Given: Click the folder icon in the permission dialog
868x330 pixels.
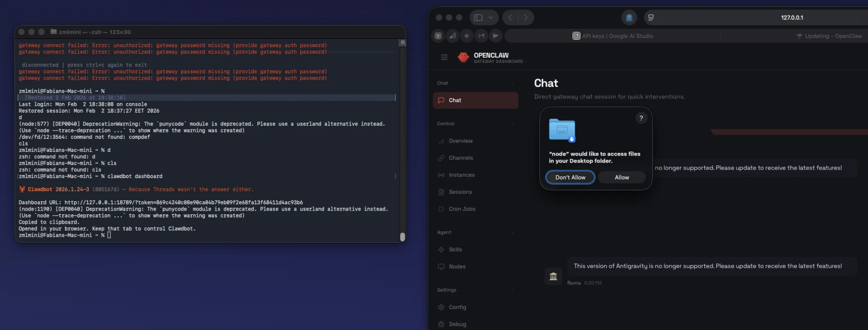Looking at the screenshot, I should pyautogui.click(x=562, y=131).
